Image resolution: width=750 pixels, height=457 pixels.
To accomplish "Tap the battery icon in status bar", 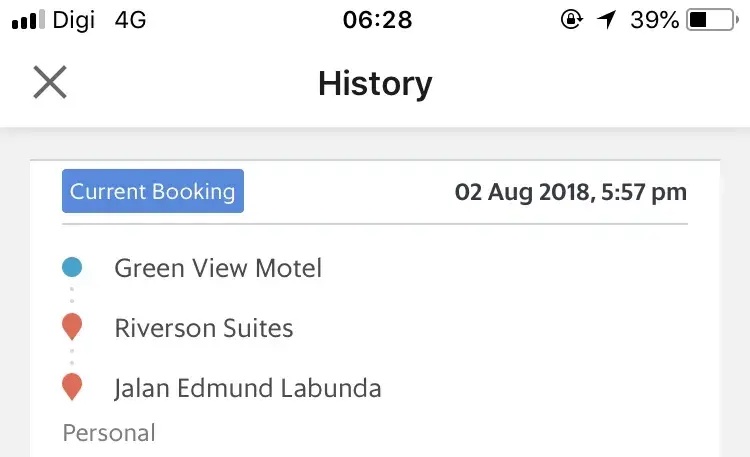I will 711,20.
